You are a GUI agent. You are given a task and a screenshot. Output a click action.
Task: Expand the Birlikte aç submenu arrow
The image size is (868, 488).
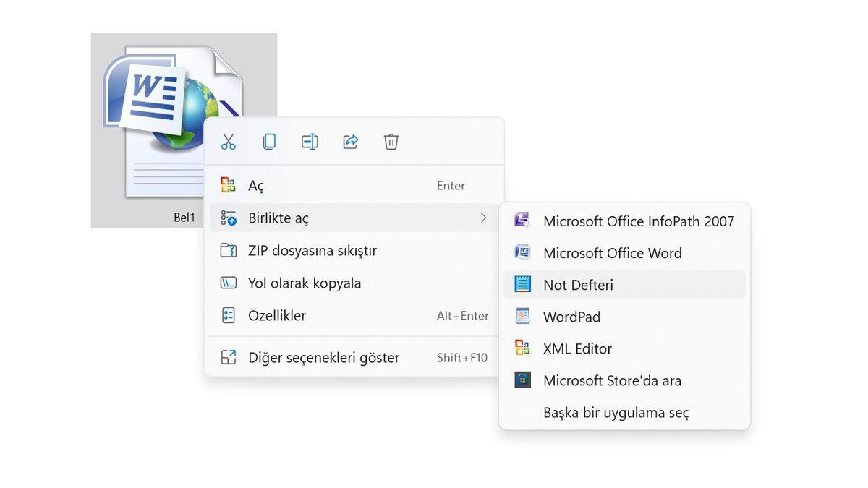pos(483,218)
